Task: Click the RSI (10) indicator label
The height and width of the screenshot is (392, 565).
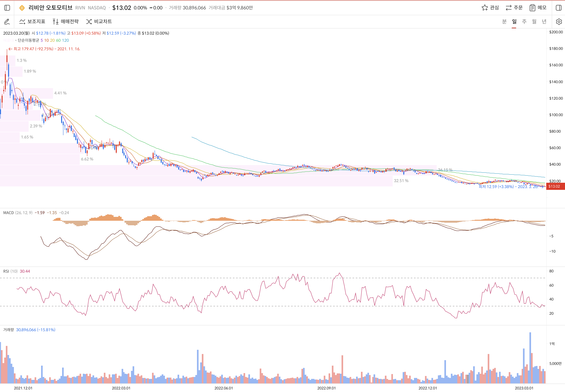Action: click(10, 271)
